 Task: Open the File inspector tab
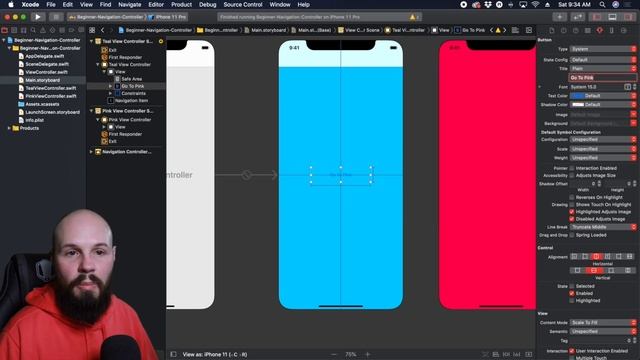point(552,30)
